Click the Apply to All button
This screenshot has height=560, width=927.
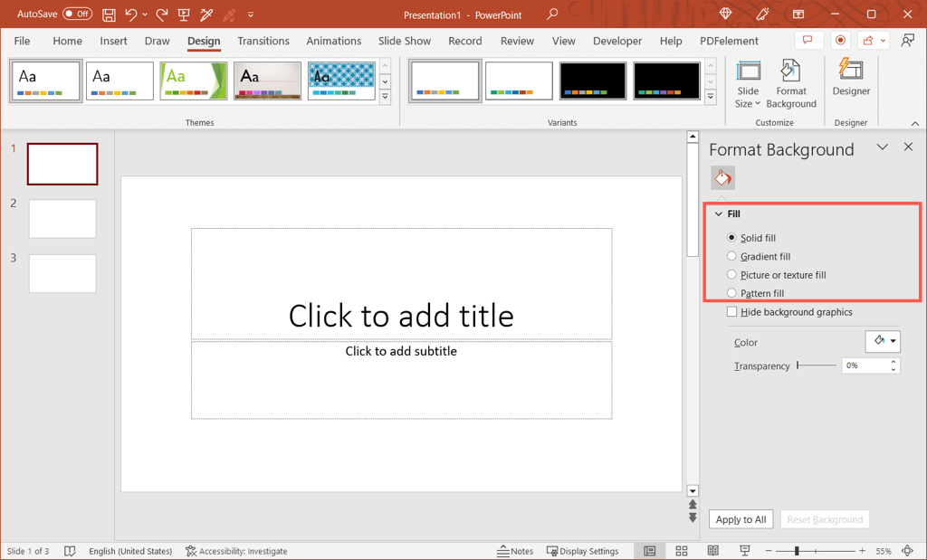click(741, 518)
